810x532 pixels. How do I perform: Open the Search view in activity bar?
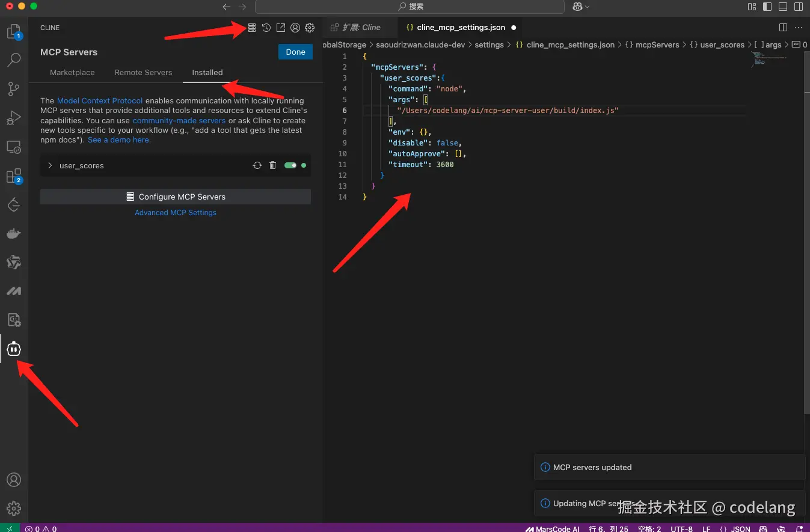pos(14,60)
